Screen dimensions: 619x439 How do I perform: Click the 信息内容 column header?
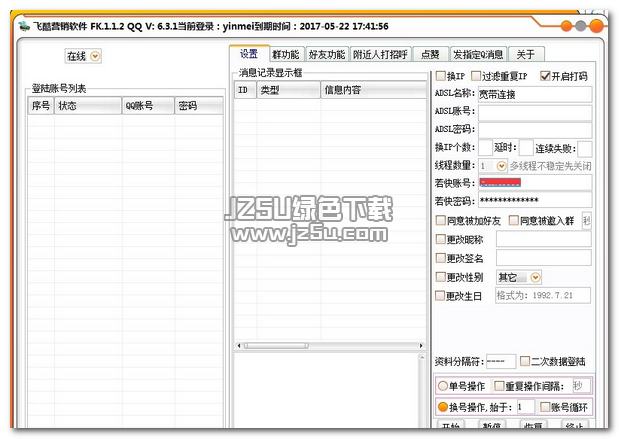(374, 90)
